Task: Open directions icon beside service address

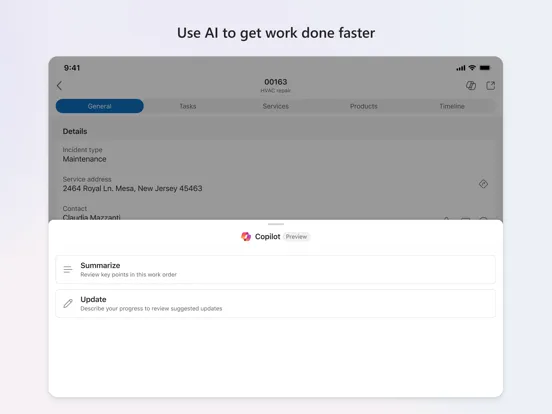Action: (x=483, y=184)
